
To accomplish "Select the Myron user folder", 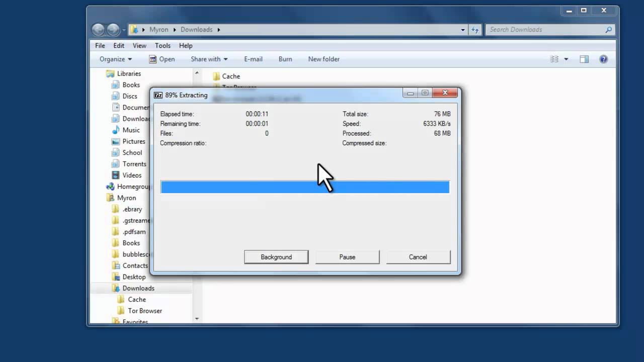I will tap(126, 198).
